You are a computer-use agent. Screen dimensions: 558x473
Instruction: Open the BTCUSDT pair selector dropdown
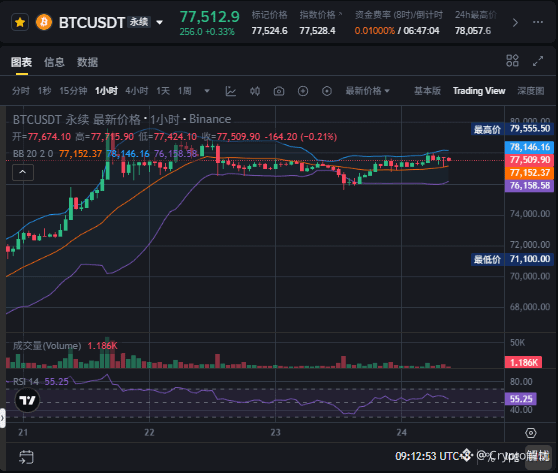coord(159,22)
